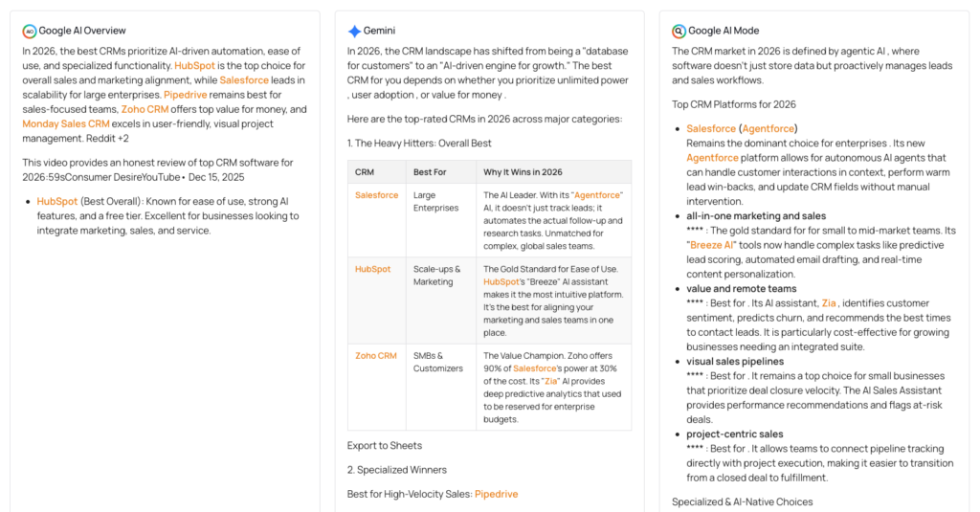Image resolution: width=980 pixels, height=512 pixels.
Task: Click the "Why It Wins in 2026" column header
Action: pos(523,172)
